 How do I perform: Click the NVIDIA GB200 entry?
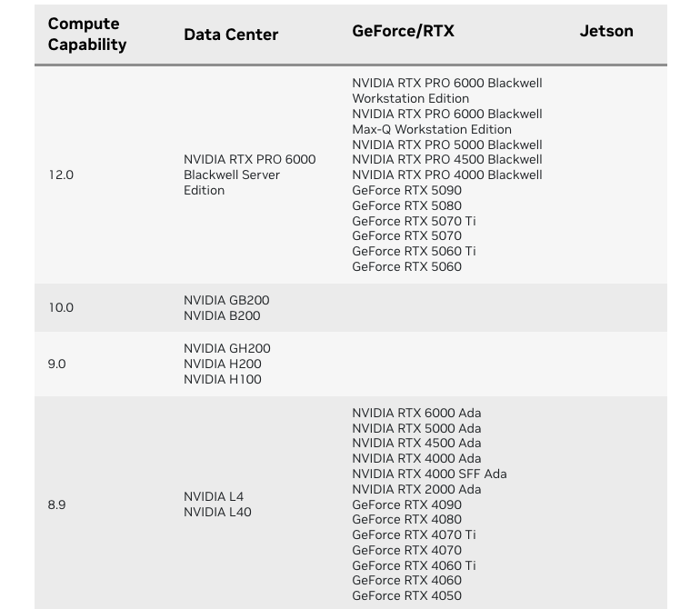[x=226, y=300]
